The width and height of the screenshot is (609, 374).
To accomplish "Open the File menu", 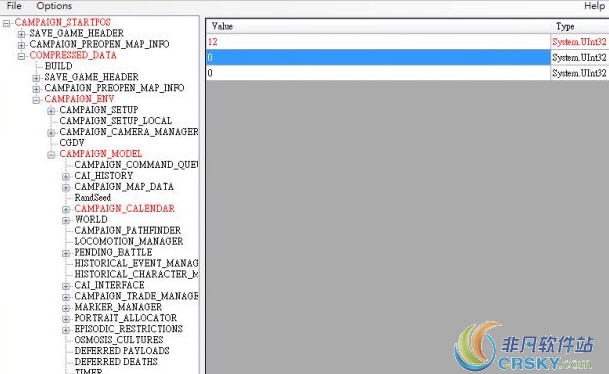I will tap(14, 6).
